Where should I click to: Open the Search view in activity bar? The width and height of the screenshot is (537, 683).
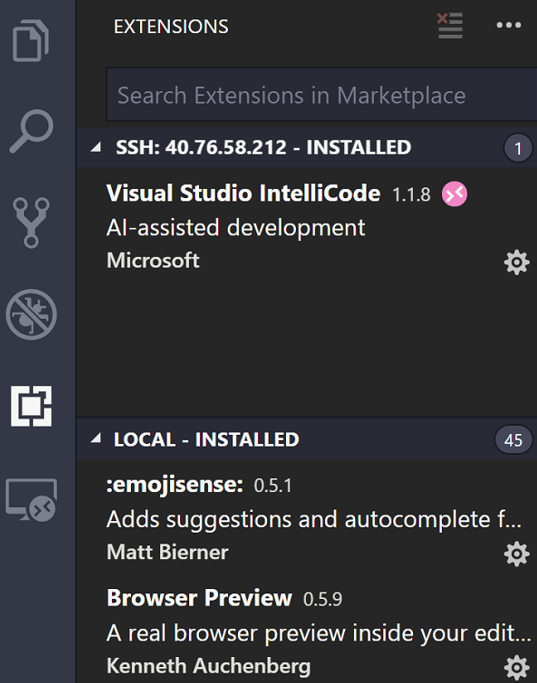pos(31,131)
